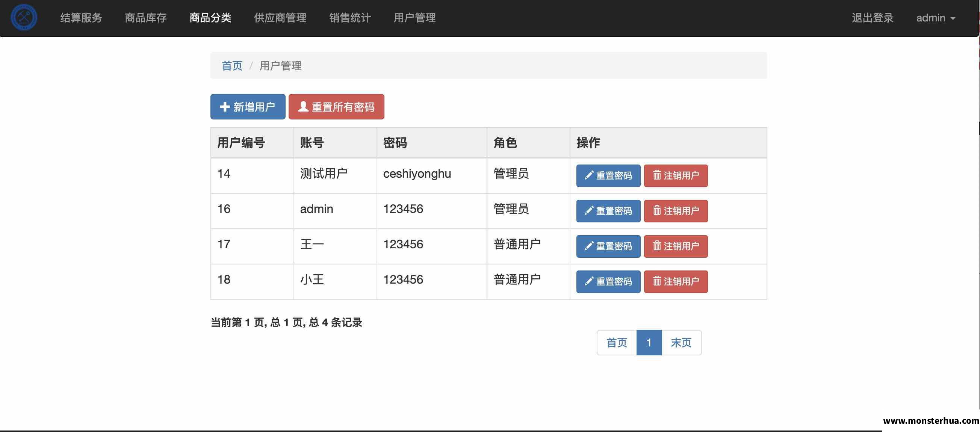Open 销售统计 in the navbar

(x=350, y=18)
